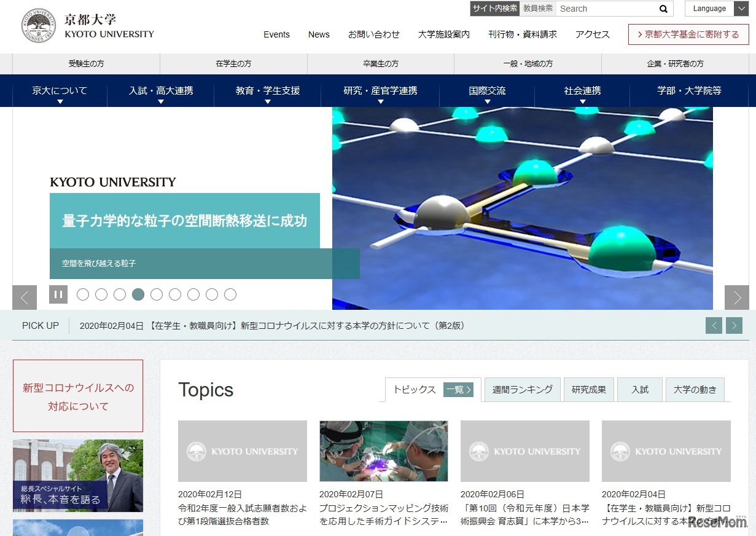The image size is (756, 536).
Task: Select the currently active carousel progress dot
Action: click(x=138, y=294)
